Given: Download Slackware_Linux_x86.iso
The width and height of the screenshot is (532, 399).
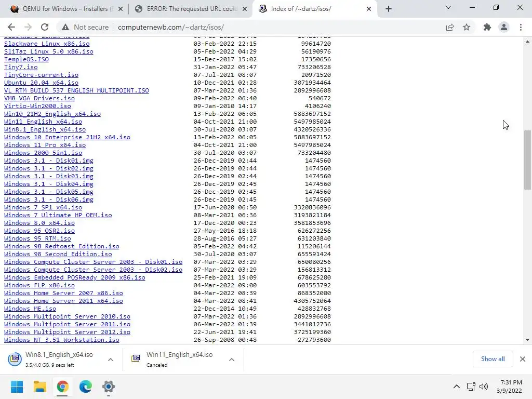Looking at the screenshot, I should coord(47,44).
